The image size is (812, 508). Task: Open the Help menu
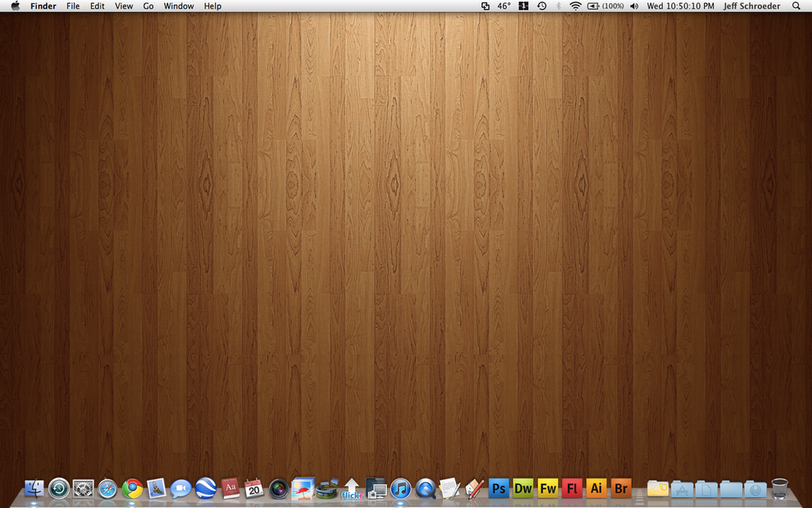coord(213,6)
